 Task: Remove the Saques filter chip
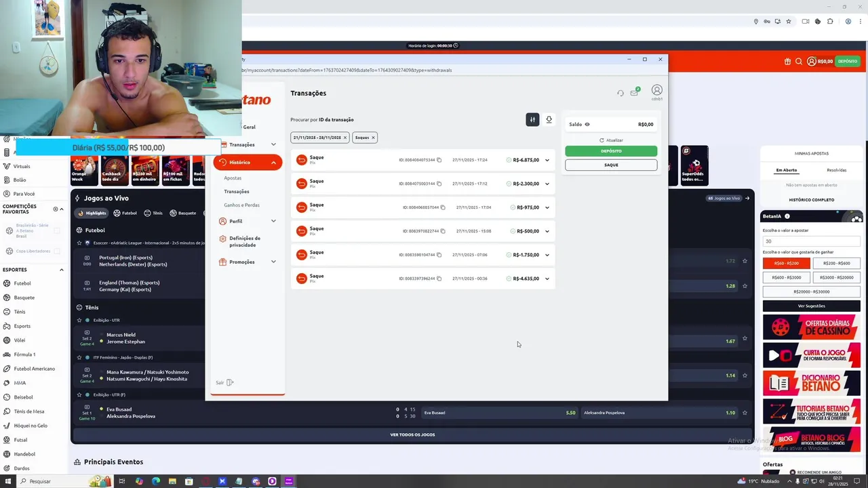click(x=373, y=138)
